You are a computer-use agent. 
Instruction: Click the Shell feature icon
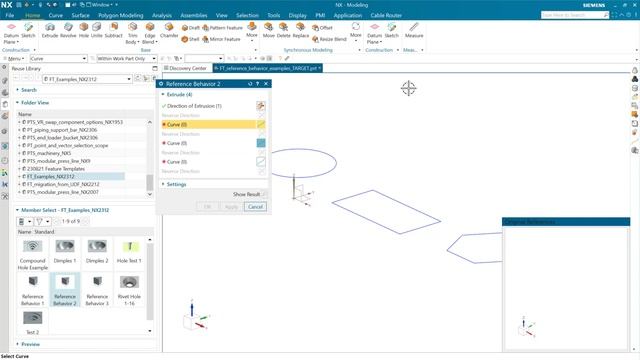(191, 39)
